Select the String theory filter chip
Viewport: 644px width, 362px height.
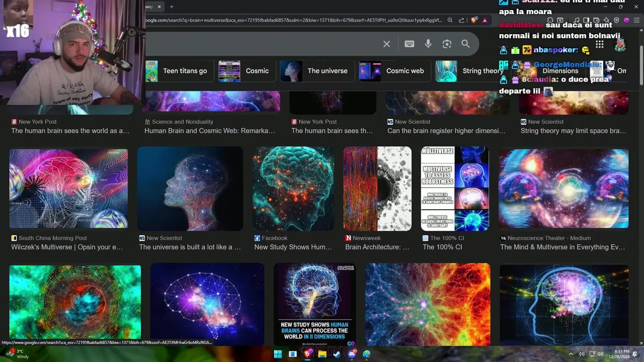coord(470,71)
